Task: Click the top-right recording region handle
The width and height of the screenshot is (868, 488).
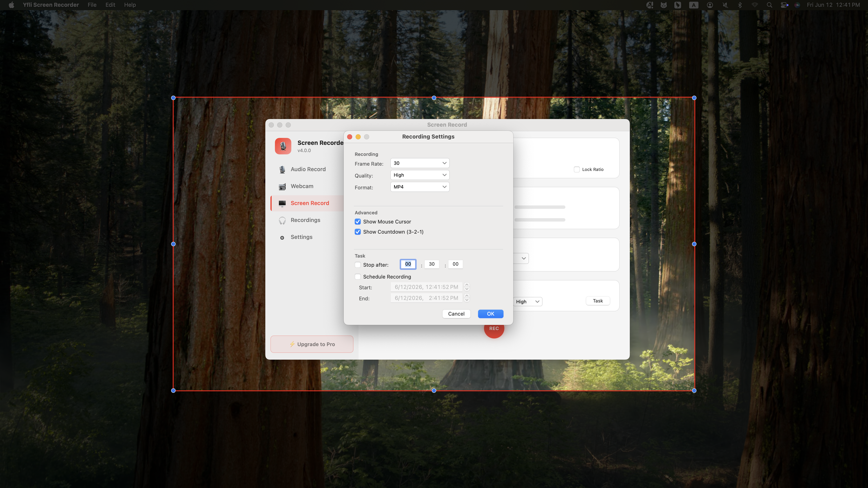Action: click(x=694, y=98)
